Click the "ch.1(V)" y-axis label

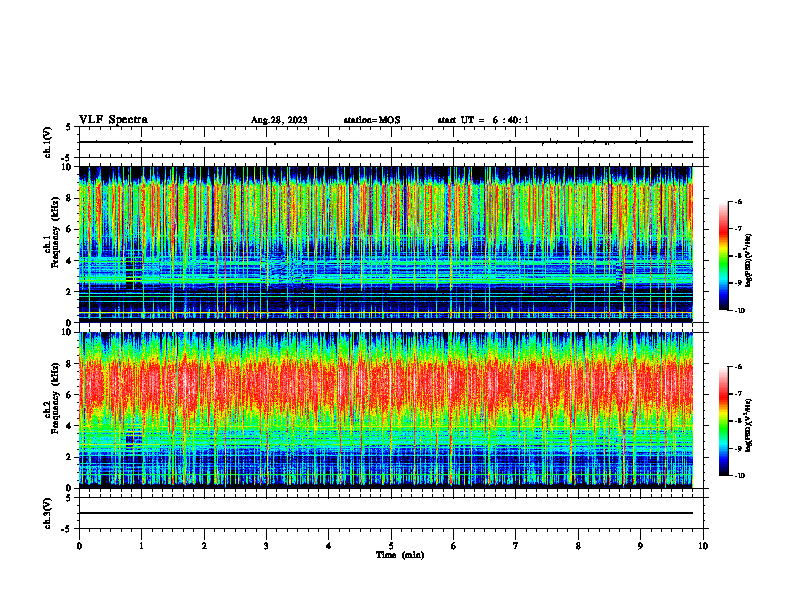48,142
